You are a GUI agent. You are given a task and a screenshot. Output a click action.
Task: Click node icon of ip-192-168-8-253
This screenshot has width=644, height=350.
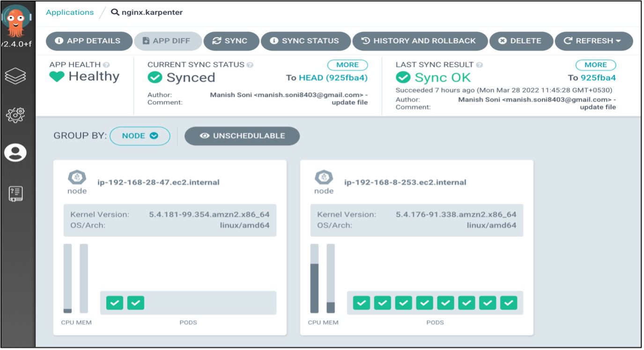point(324,177)
